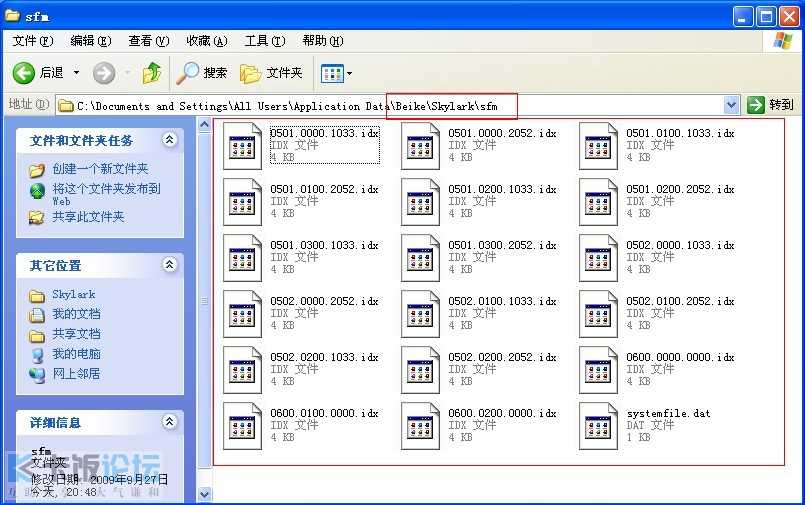Image resolution: width=805 pixels, height=505 pixels.
Task: Open 我的文档 in Other Places
Action: point(76,314)
